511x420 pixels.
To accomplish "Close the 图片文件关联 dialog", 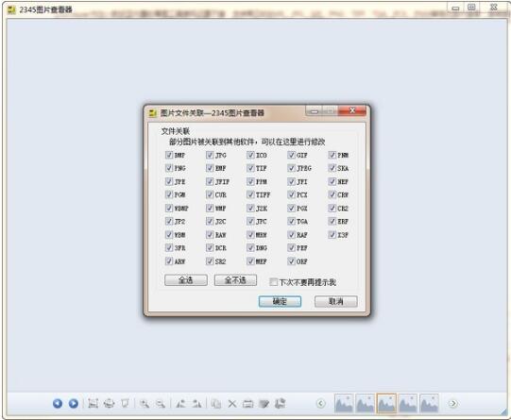I will (x=352, y=110).
